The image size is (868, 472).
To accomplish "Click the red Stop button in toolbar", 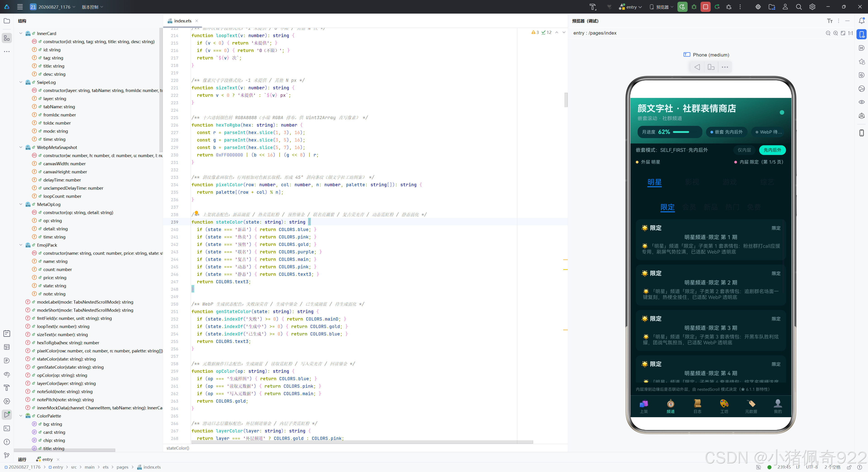I will [x=705, y=7].
